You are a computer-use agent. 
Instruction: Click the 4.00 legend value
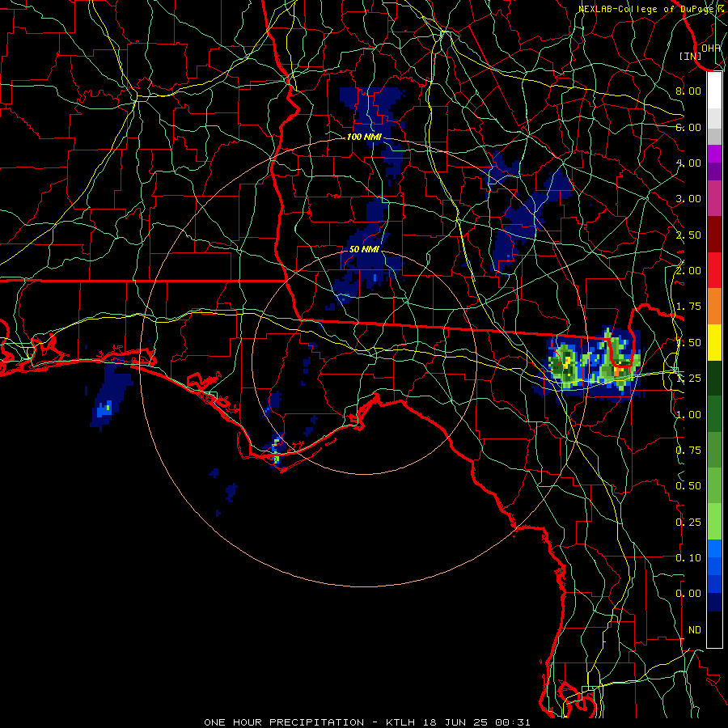click(x=688, y=163)
